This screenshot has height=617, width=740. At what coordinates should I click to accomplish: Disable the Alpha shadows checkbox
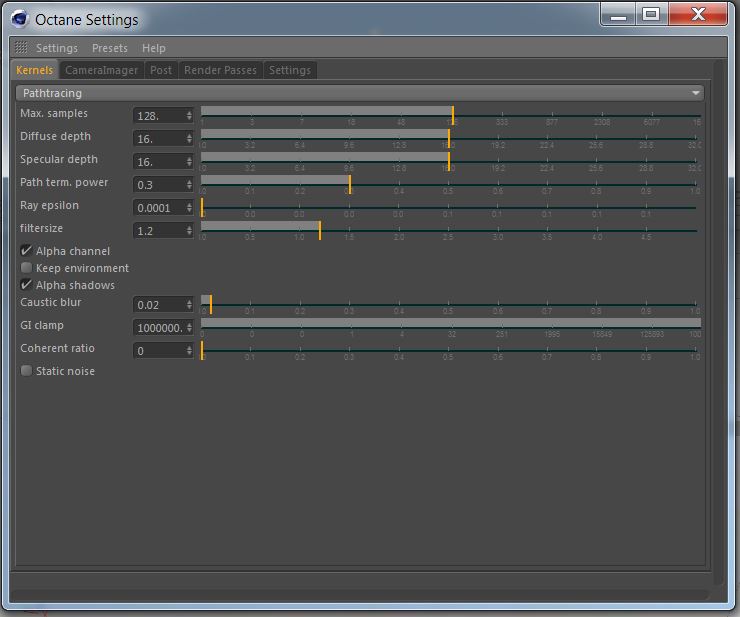point(26,285)
